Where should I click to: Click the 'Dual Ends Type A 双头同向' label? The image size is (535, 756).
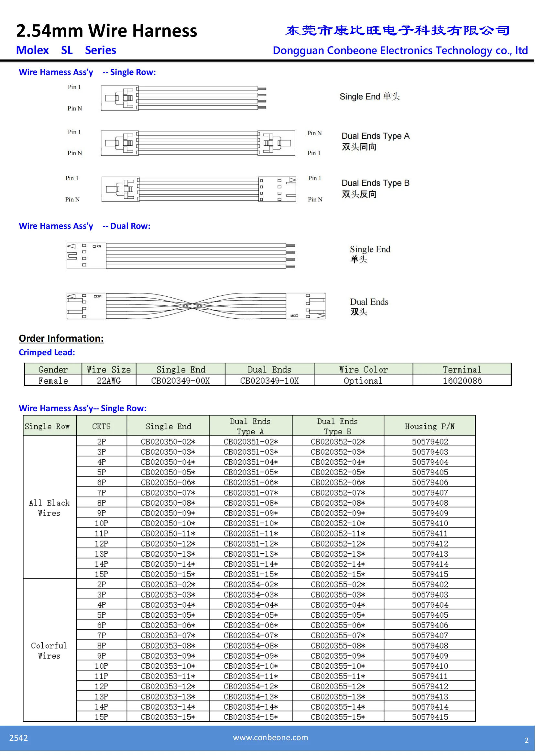click(376, 142)
